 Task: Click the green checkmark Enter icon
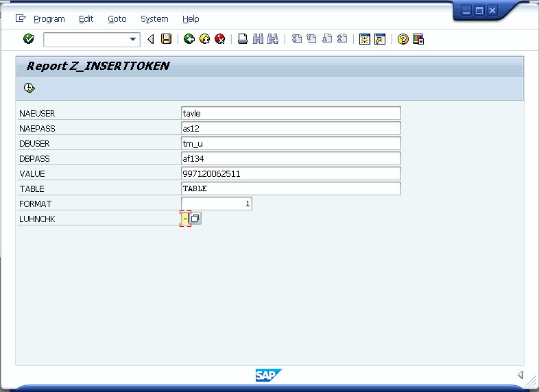(29, 39)
